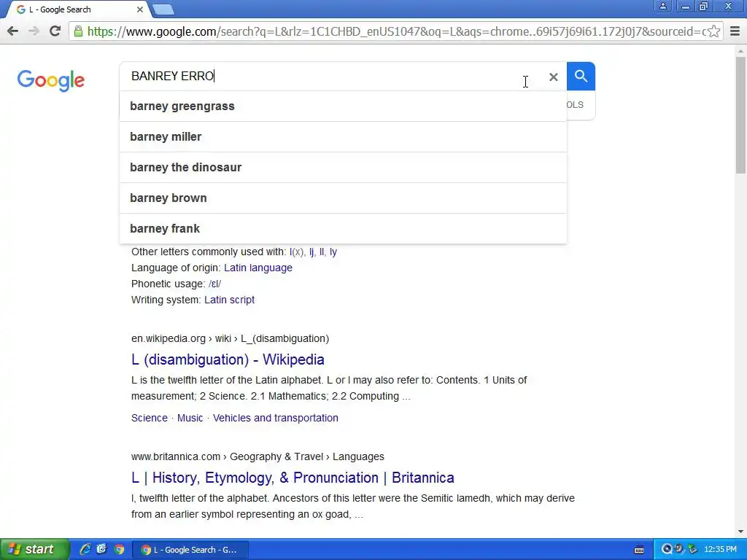Screen dimensions: 747x560
Task: Open the Britannica History, Etymology result
Action: click(293, 478)
